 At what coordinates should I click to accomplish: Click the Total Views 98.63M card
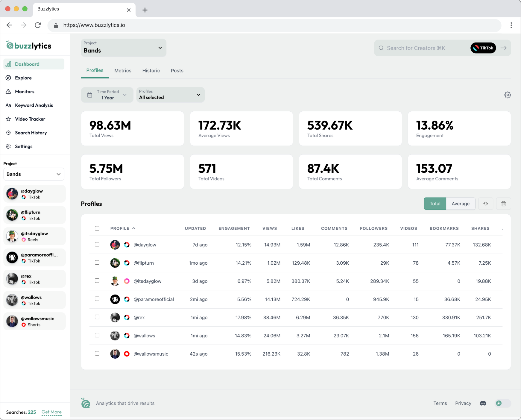133,129
